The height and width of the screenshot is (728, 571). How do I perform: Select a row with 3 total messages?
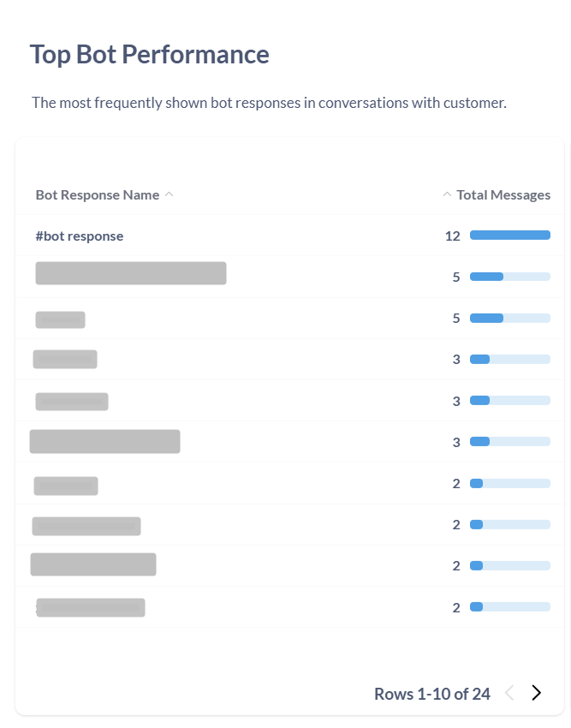(x=65, y=359)
